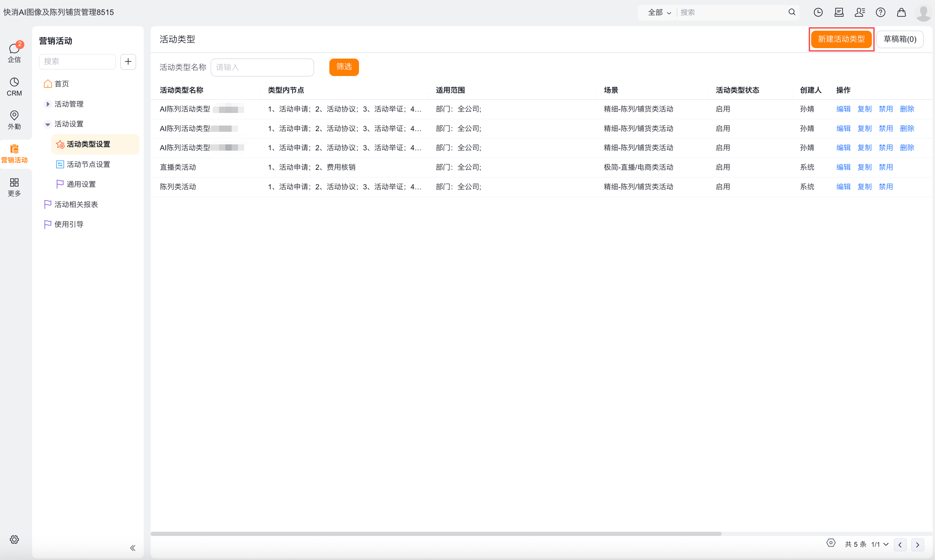Click the horizontal scrollbar below the table
Screen dimensions: 935x560
[436, 533]
